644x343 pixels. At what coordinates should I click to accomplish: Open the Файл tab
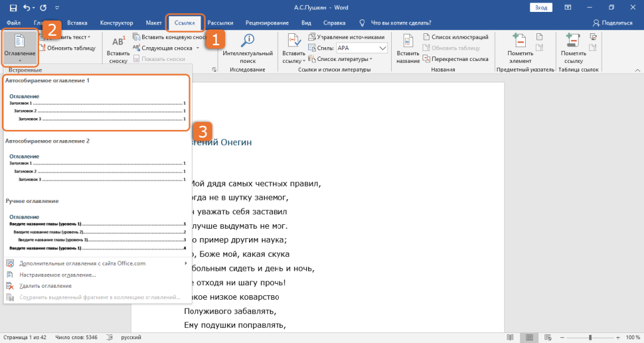[14, 23]
